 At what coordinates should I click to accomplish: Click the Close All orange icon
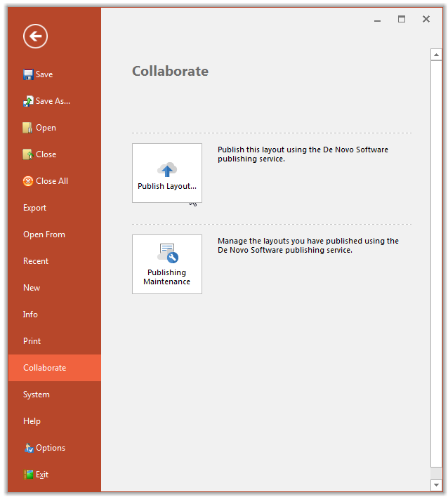(28, 181)
